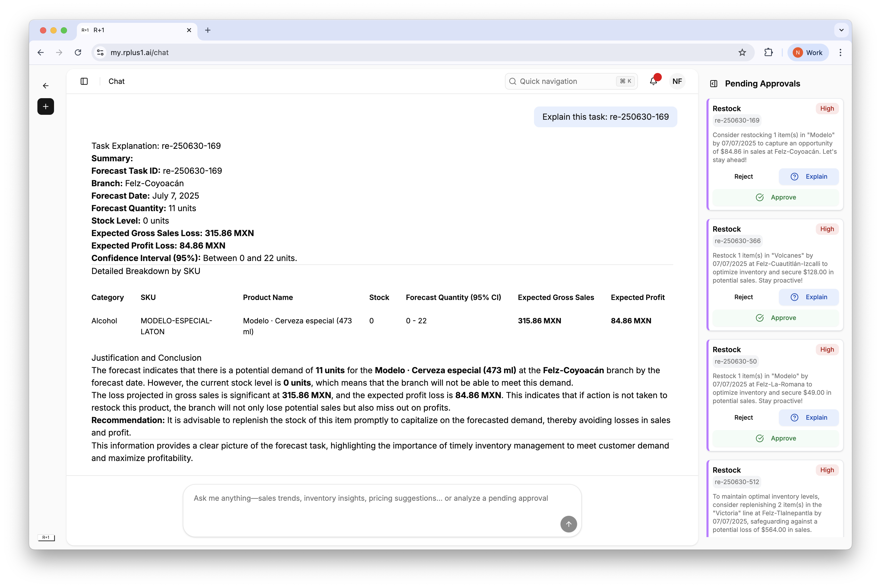Click the Quick navigation search field

pyautogui.click(x=571, y=81)
